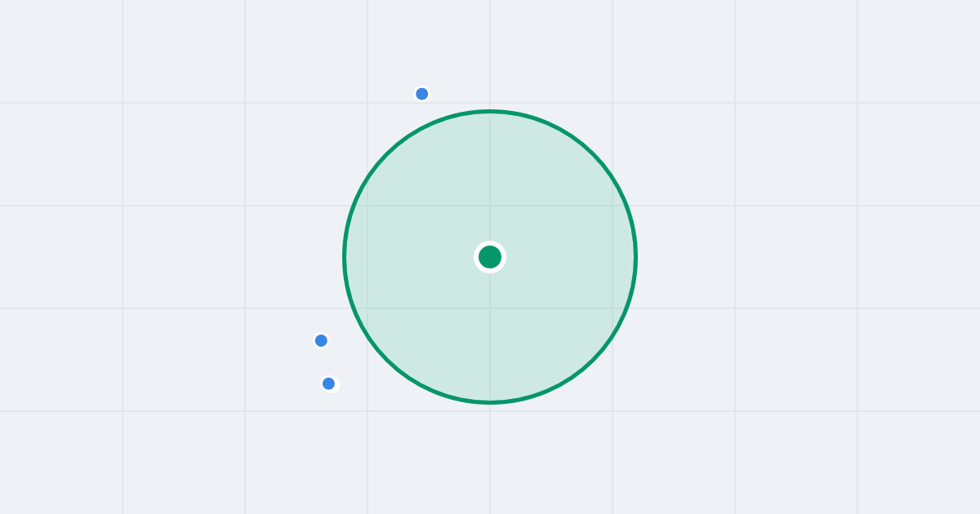Screen dimensions: 980x514
Task: Click the grid line crossing just above the center marker
Action: tap(490, 206)
